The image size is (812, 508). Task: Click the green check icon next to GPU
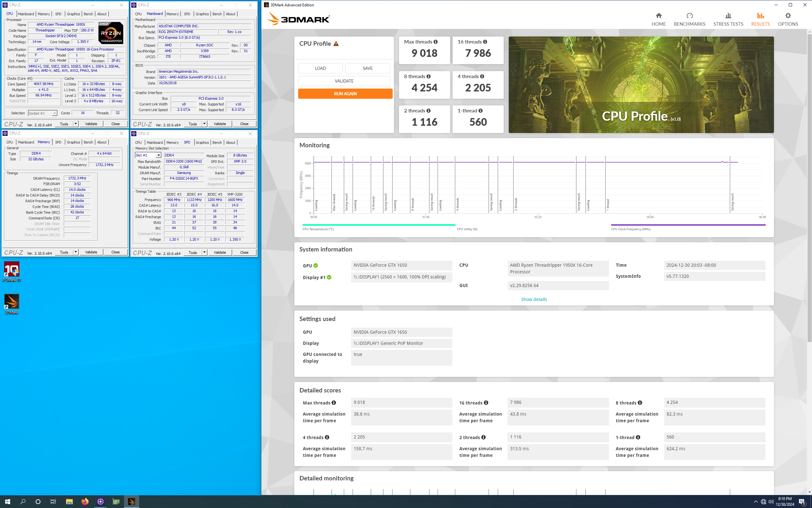[x=315, y=265]
